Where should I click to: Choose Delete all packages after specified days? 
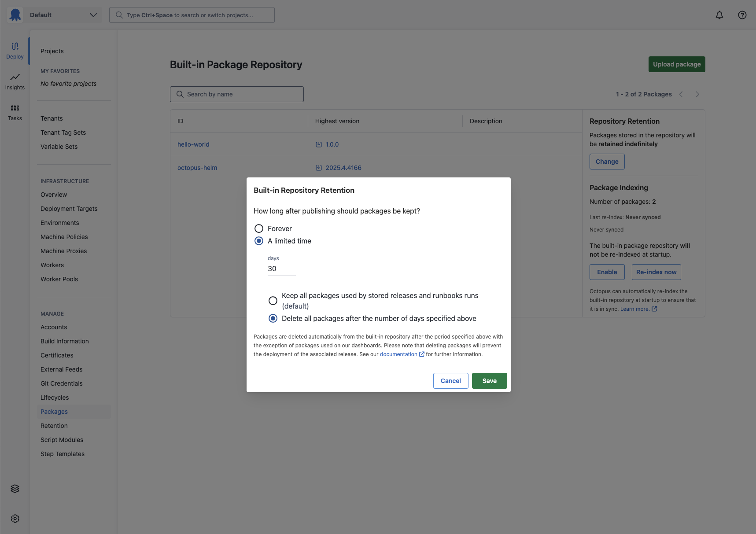(x=273, y=318)
